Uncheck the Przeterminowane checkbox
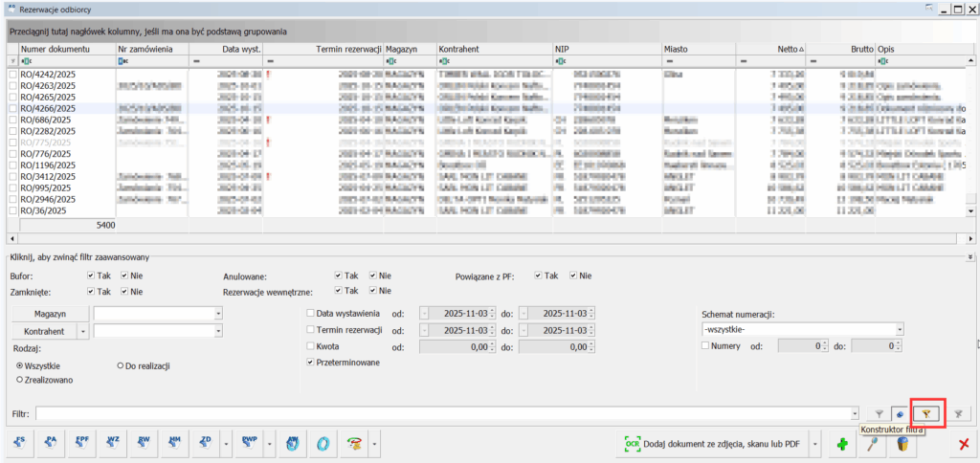980x463 pixels. pyautogui.click(x=310, y=363)
